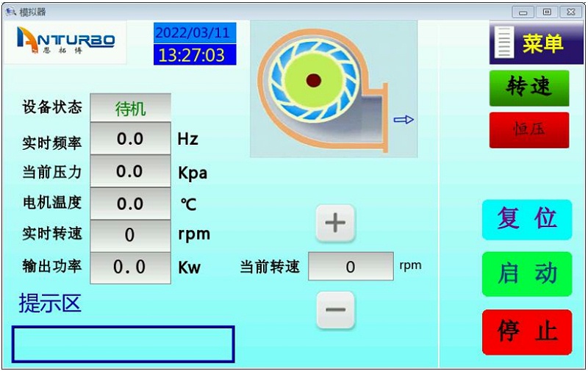
Task: Click the minus button to decrease speed
Action: pyautogui.click(x=335, y=309)
